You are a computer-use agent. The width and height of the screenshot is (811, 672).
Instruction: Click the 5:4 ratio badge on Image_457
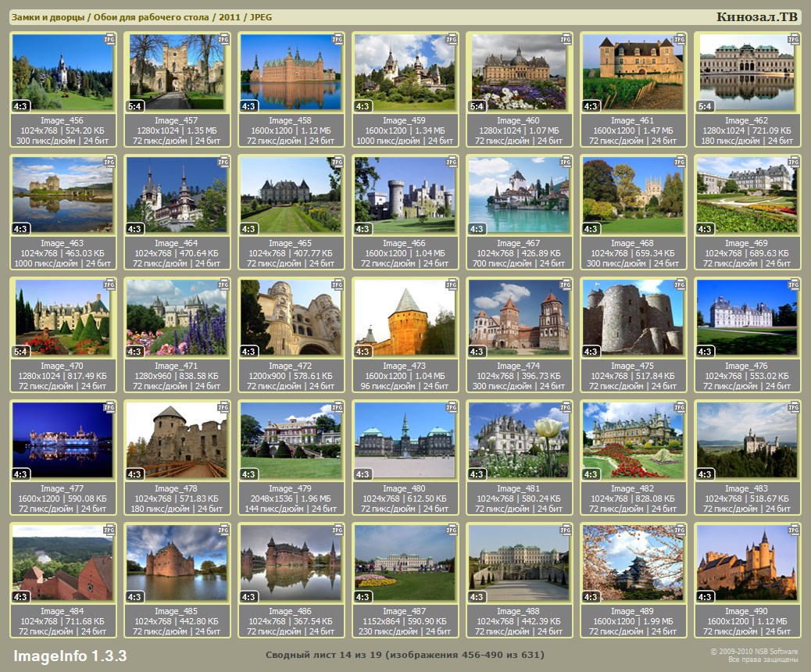point(134,106)
